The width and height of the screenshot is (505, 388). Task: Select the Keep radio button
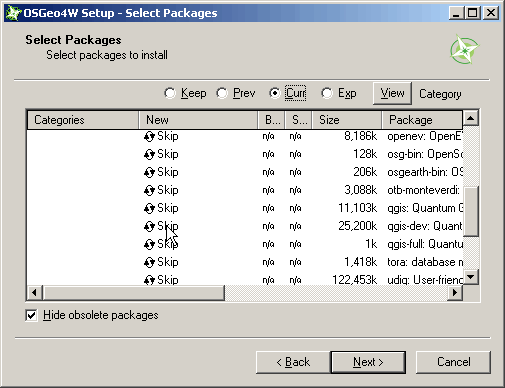click(170, 93)
